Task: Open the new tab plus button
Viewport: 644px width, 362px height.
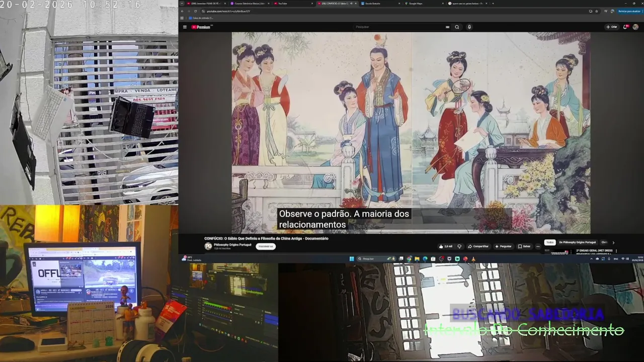Action: (493, 4)
